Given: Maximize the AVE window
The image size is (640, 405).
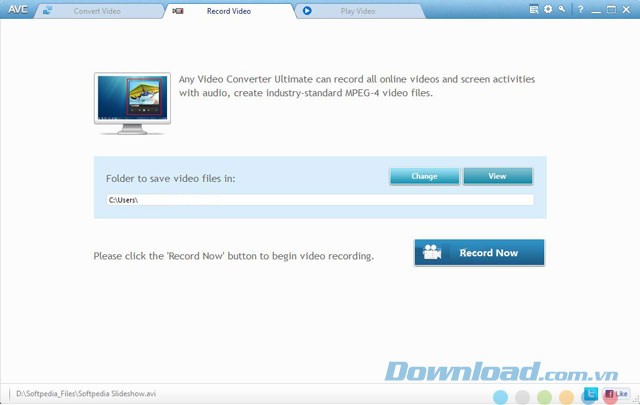Looking at the screenshot, I should click(611, 9).
